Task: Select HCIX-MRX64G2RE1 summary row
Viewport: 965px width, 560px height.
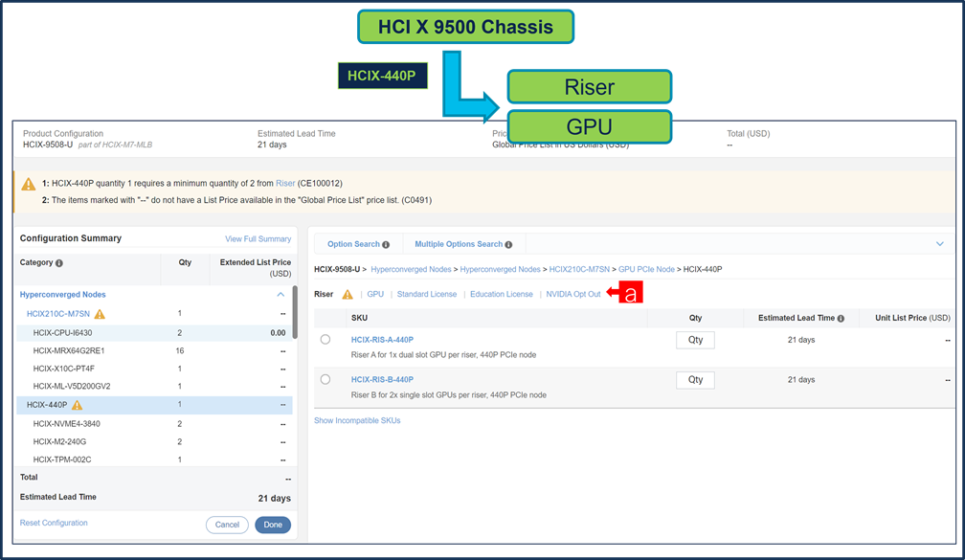Action: (x=154, y=350)
